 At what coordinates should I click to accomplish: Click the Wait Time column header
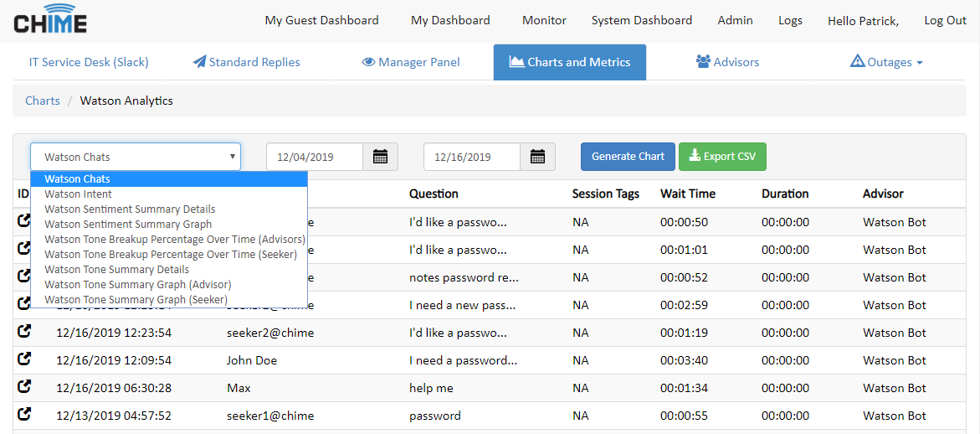pyautogui.click(x=687, y=194)
